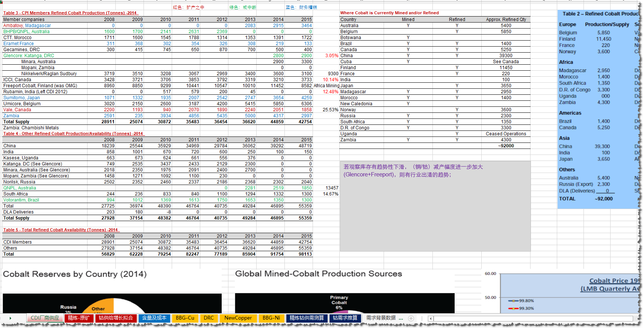This screenshot has width=644, height=329.
Task: Go to the 含量及成本 sheet tab
Action: (x=154, y=318)
